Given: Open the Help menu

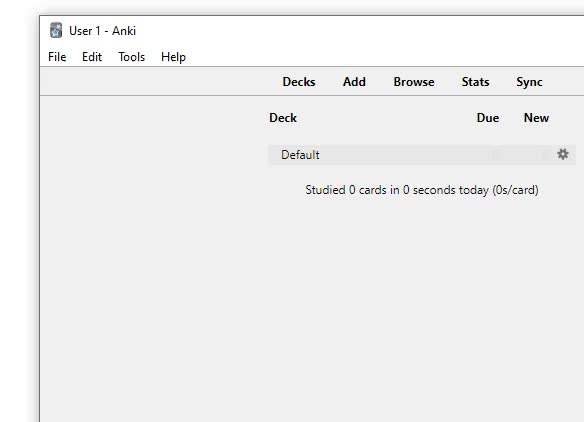Looking at the screenshot, I should [x=173, y=57].
